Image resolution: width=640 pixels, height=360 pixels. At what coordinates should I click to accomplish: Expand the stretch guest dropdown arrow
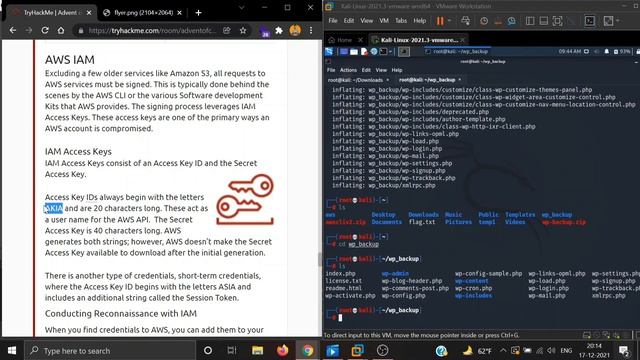coord(618,21)
